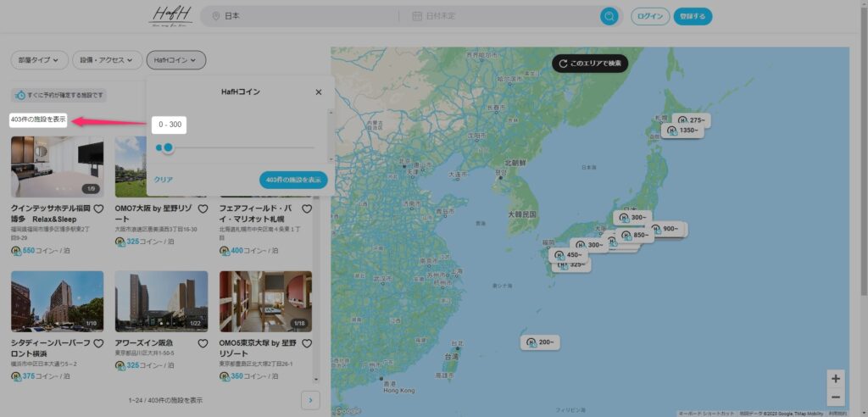Click the blue search magnifier button

tap(609, 16)
